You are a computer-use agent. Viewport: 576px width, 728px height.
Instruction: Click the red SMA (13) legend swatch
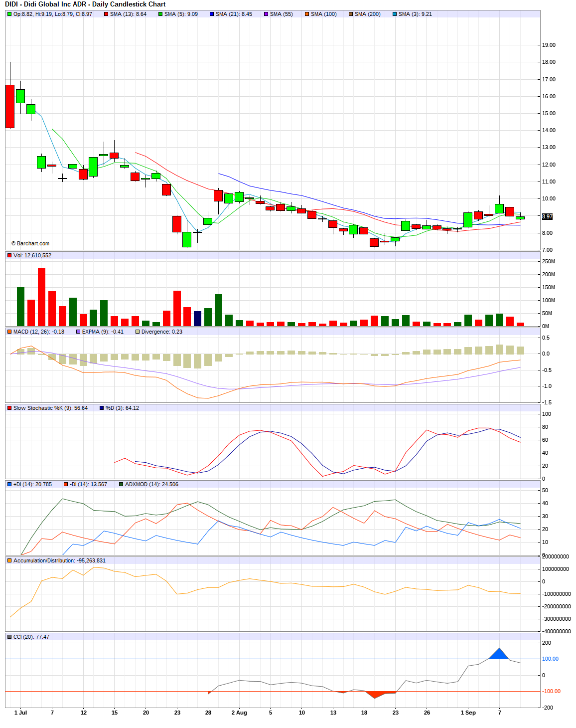pyautogui.click(x=106, y=14)
